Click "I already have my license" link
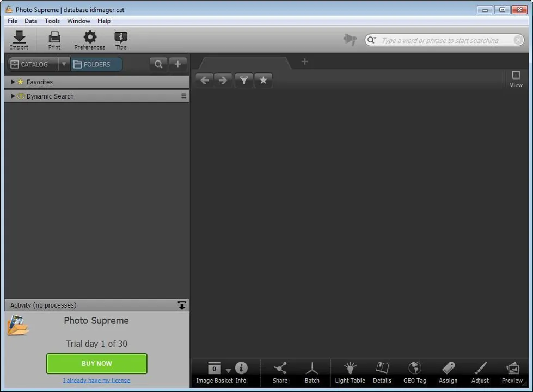 [96, 381]
